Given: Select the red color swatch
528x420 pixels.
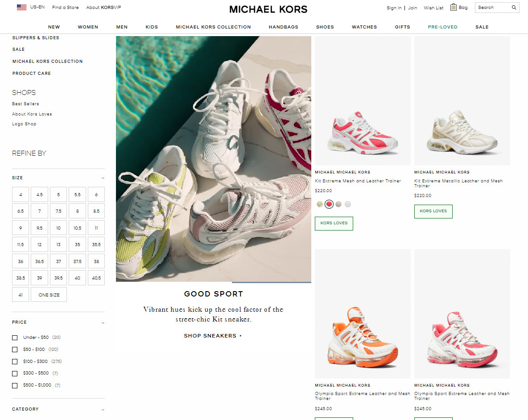Looking at the screenshot, I should (x=329, y=204).
